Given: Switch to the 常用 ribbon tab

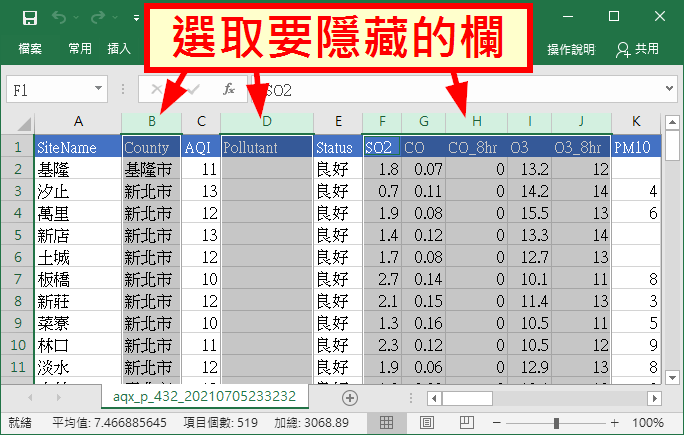Looking at the screenshot, I should click(80, 48).
